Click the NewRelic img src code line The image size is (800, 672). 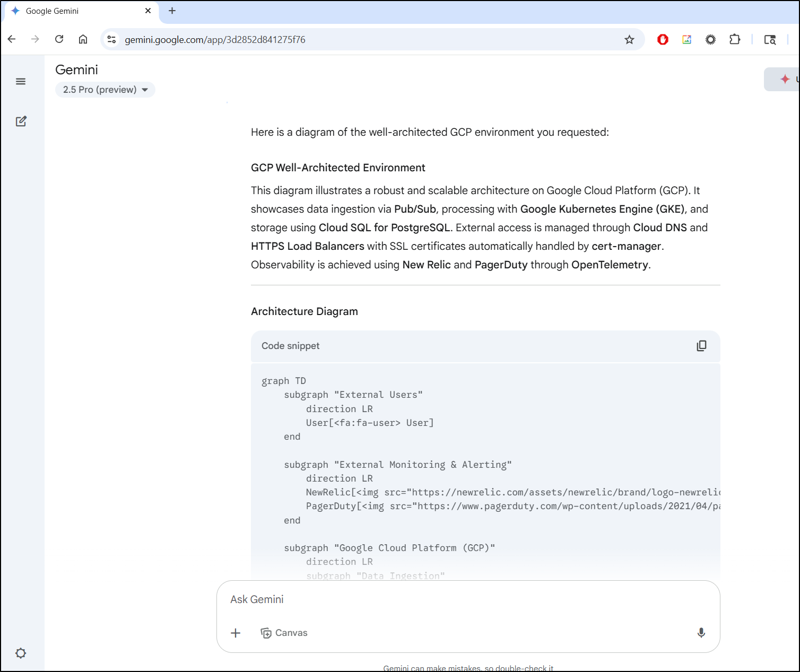(513, 492)
